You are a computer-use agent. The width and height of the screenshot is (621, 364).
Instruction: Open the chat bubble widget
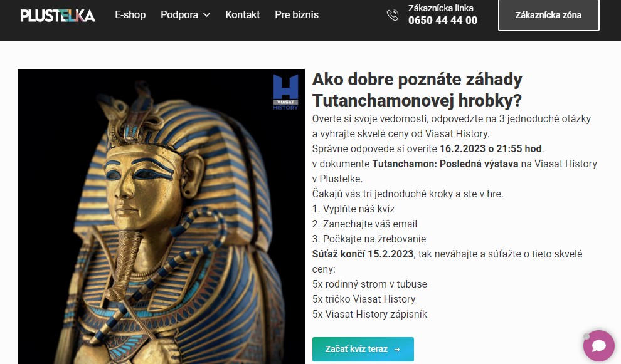pyautogui.click(x=599, y=346)
